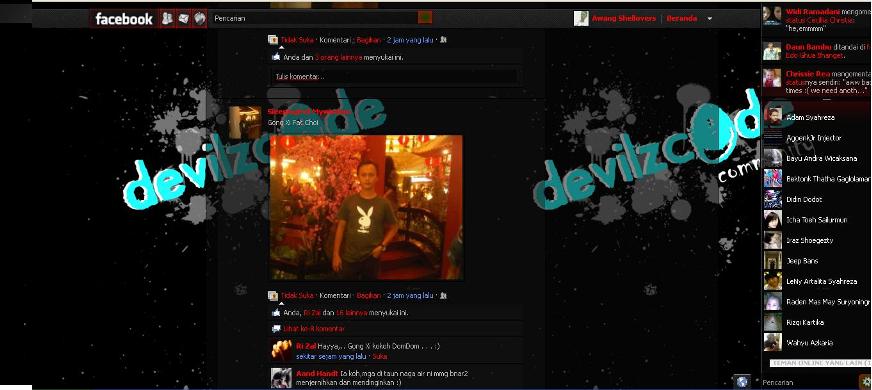Open chat settings gear icon
This screenshot has height=390, width=872.
(x=865, y=382)
